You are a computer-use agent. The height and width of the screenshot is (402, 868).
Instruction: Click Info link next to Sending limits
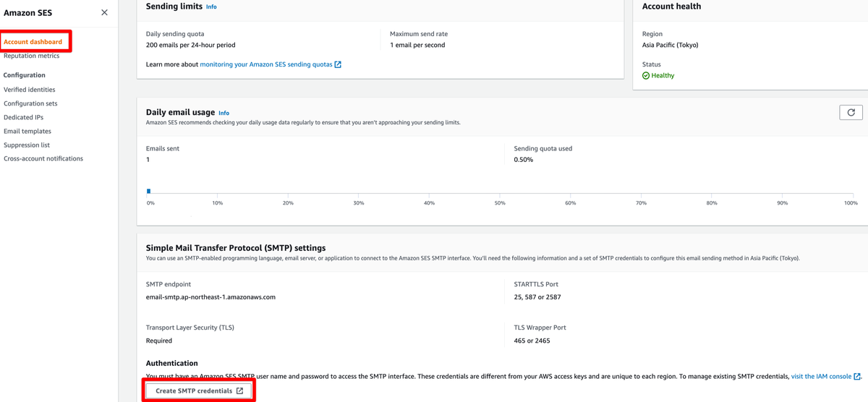(211, 7)
